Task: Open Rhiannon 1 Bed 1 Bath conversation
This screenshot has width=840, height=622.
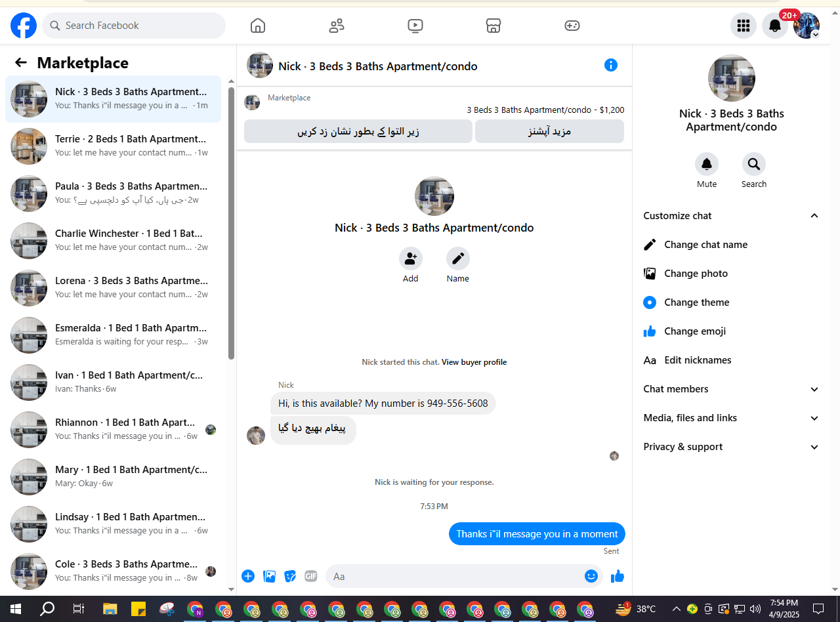Action: point(114,430)
